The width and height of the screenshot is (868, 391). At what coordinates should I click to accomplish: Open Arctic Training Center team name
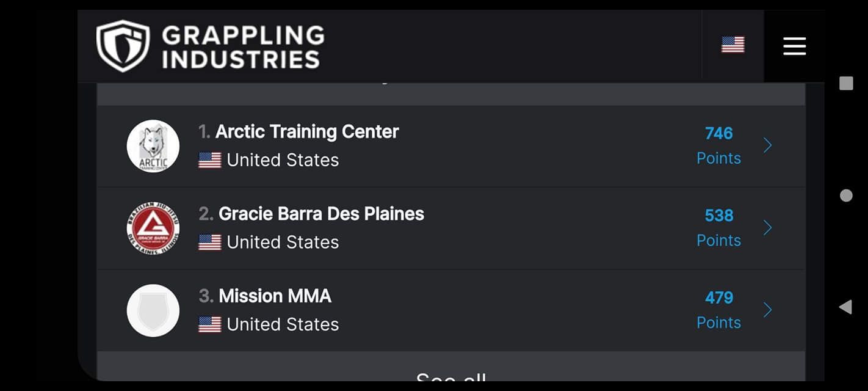coord(306,132)
